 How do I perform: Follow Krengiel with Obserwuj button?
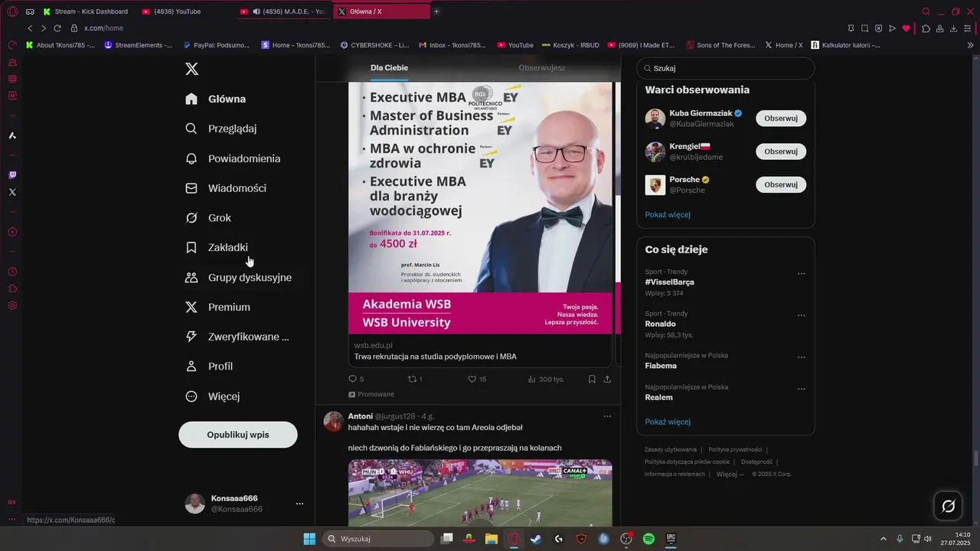point(781,152)
